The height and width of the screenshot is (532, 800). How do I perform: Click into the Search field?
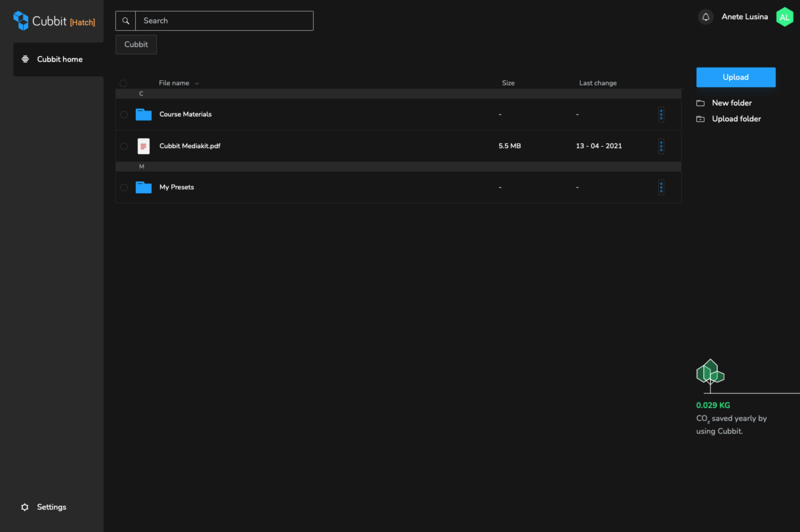click(x=224, y=21)
